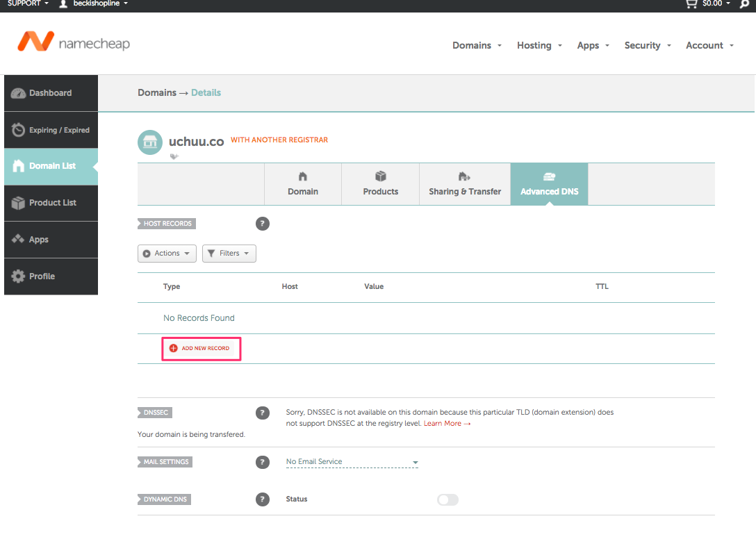Click the Dynamic DNS section label

(165, 499)
